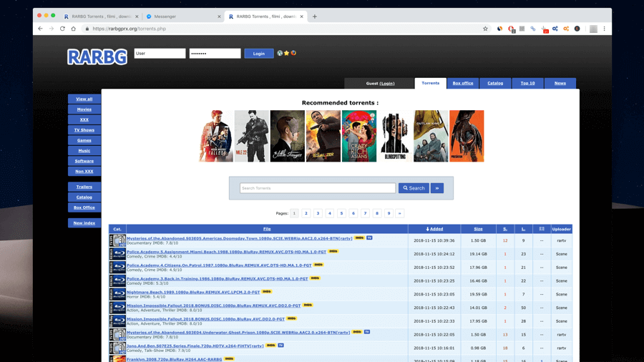Click the RARBG logo
Viewport: 644px width, 362px height.
click(97, 57)
